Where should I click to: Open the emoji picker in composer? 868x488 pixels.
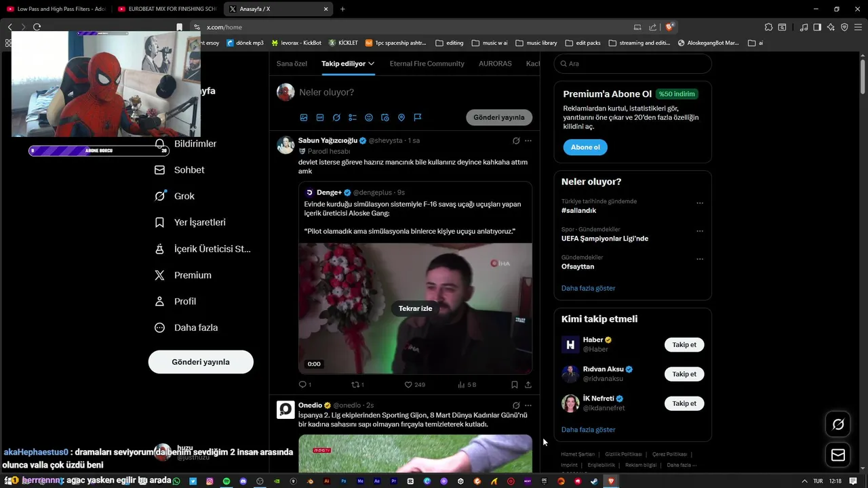pos(369,117)
